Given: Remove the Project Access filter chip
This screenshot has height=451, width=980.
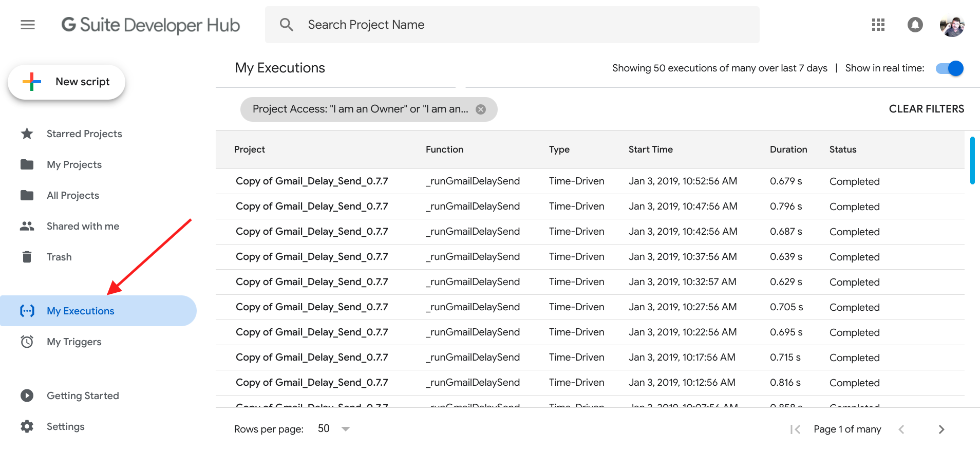Looking at the screenshot, I should coord(481,109).
